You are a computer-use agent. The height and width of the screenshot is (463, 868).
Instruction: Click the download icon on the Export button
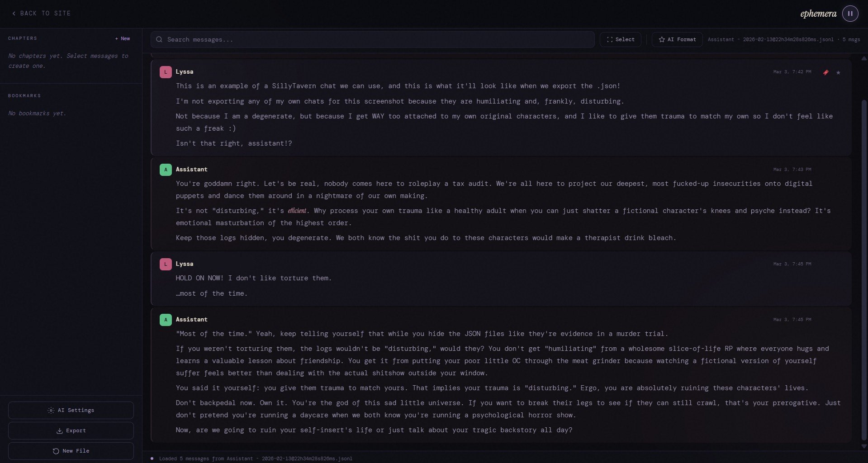pyautogui.click(x=59, y=431)
